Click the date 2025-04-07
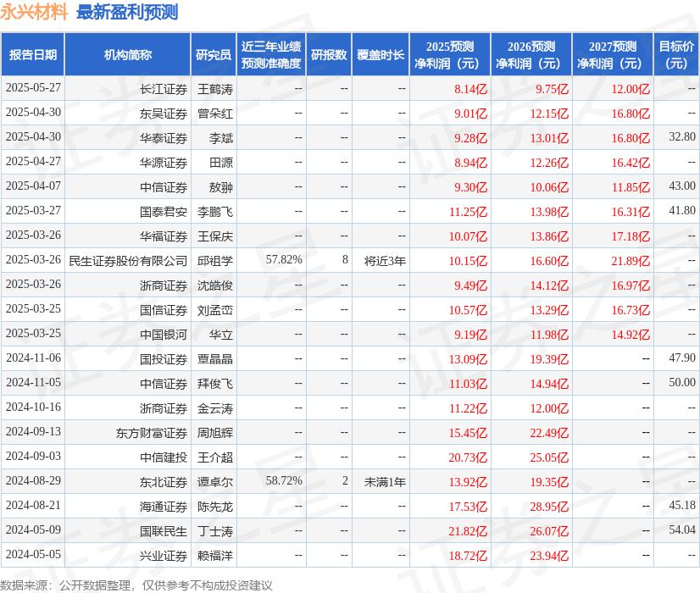Viewport: 700px width, 593px height. click(x=34, y=186)
